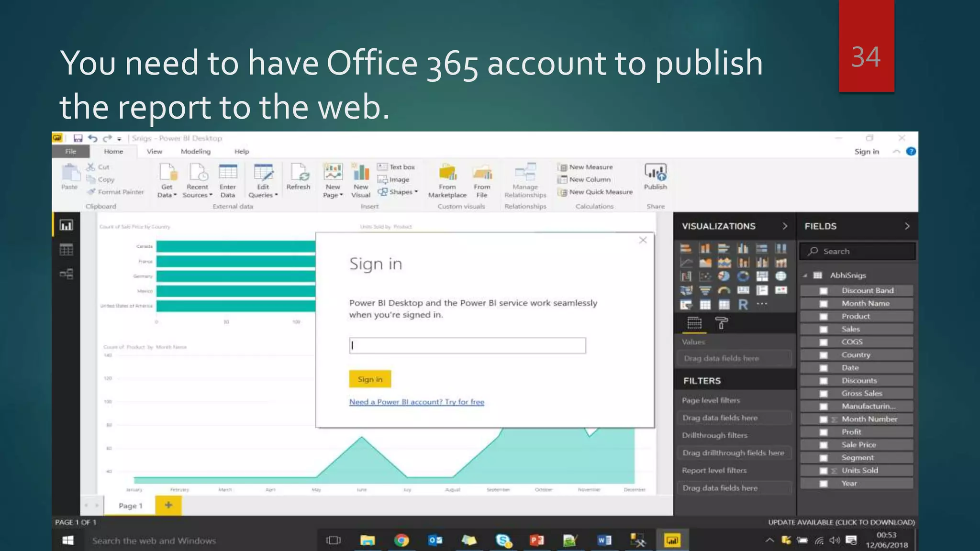
Task: Open Chrome from the taskbar
Action: pyautogui.click(x=401, y=540)
